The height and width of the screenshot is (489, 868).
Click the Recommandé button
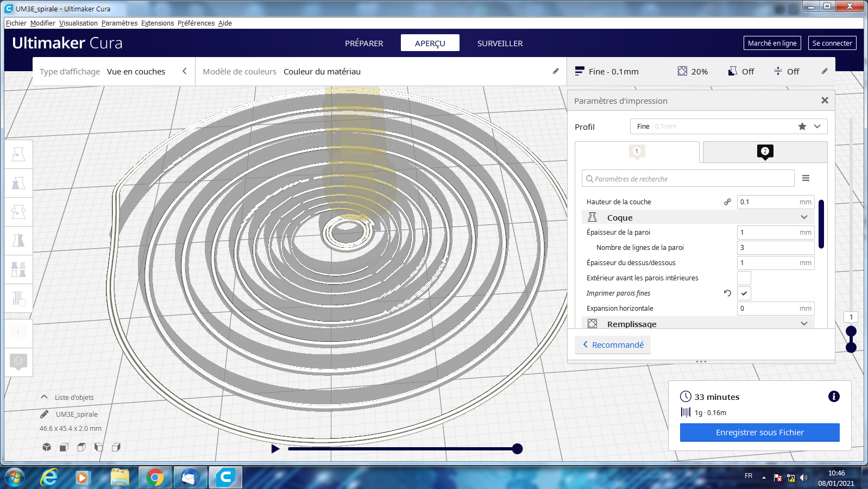coord(613,345)
